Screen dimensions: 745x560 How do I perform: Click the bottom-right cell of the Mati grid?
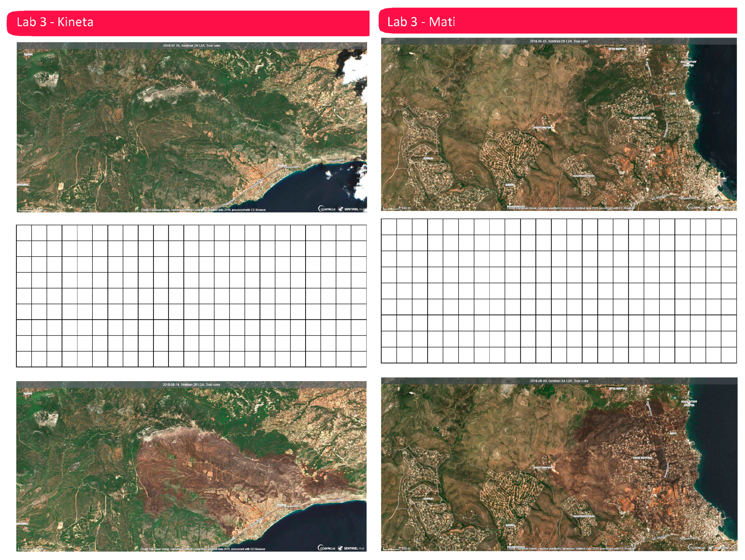coord(729,355)
